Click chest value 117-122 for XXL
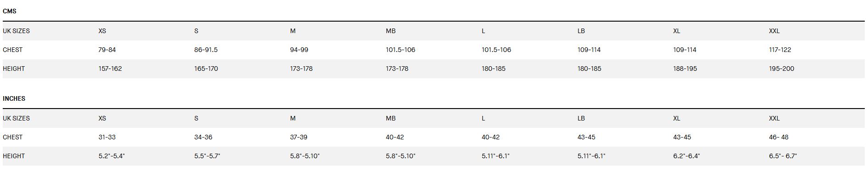This screenshot has height=178, width=868. [780, 50]
